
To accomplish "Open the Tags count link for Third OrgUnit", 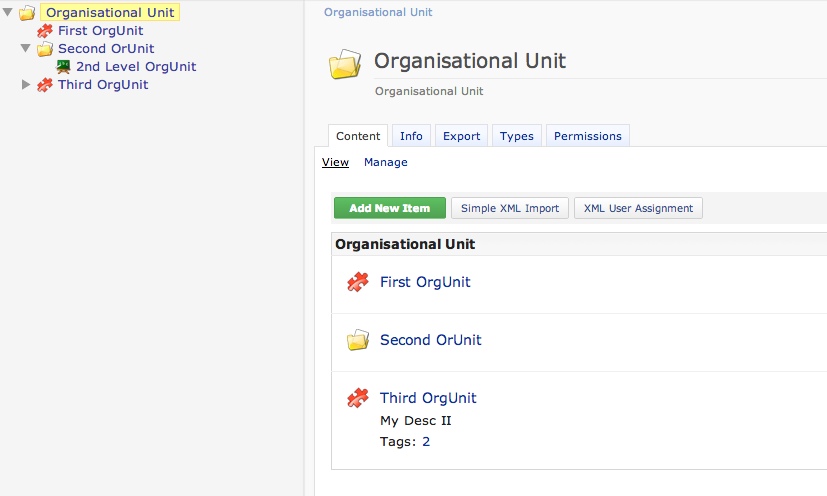I will 425,441.
